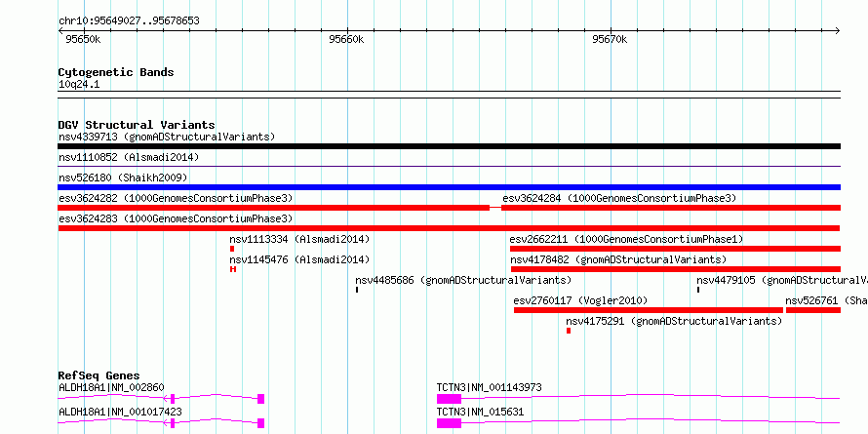Click the red esv3624284 variant bar
868x434 pixels.
point(671,208)
